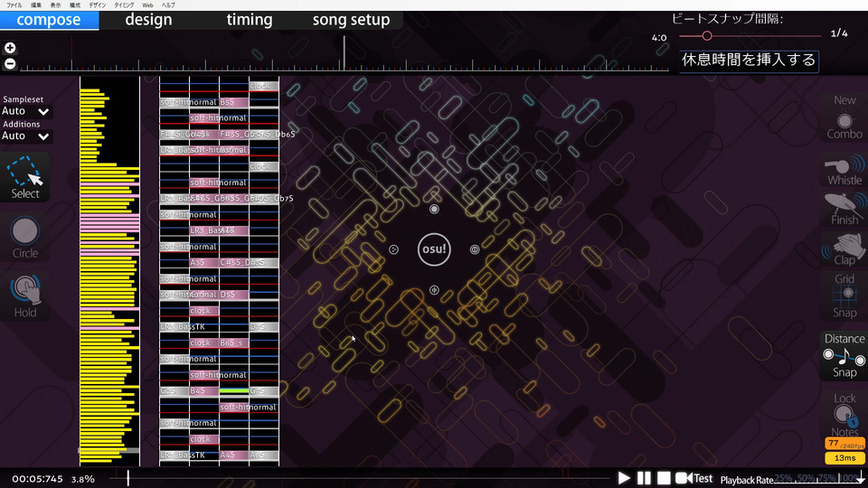
Task: Select the A6S note block
Action: click(x=263, y=455)
